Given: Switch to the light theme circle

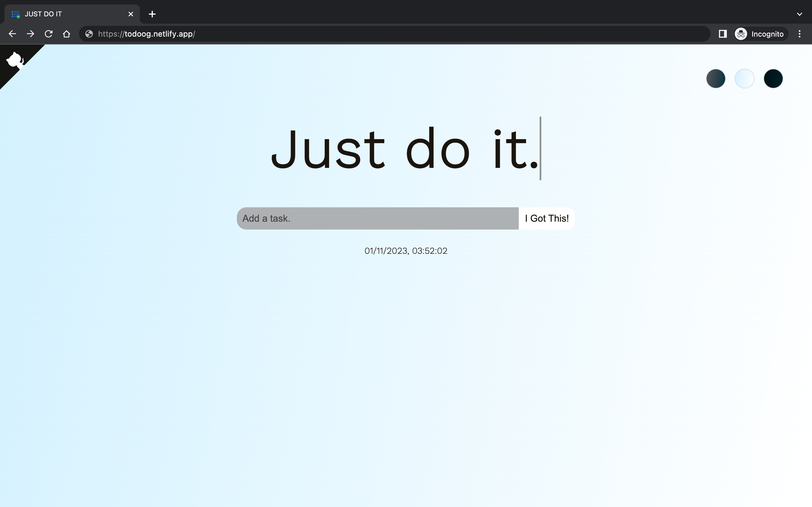Looking at the screenshot, I should click(x=744, y=79).
